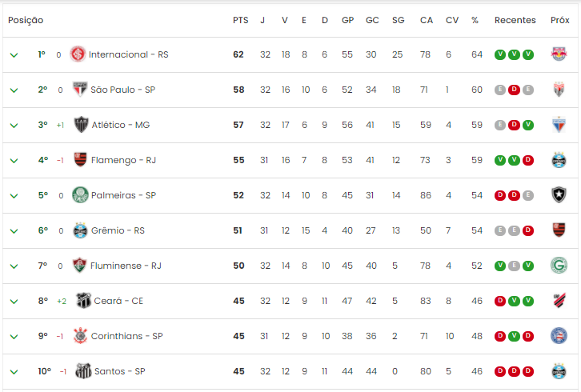
Task: Open Santos - SP team link
Action: [120, 371]
